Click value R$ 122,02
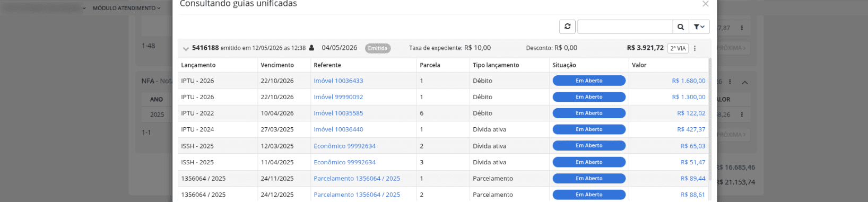The width and height of the screenshot is (868, 202). 691,113
